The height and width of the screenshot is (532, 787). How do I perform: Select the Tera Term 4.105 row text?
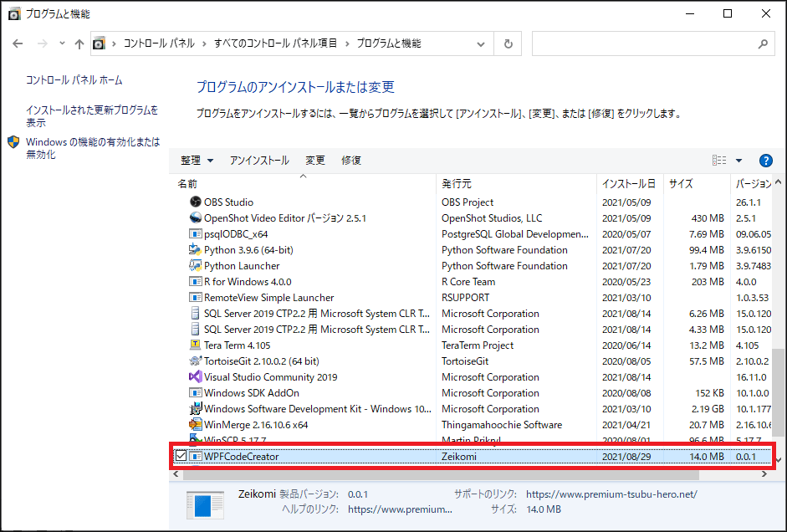pos(237,345)
